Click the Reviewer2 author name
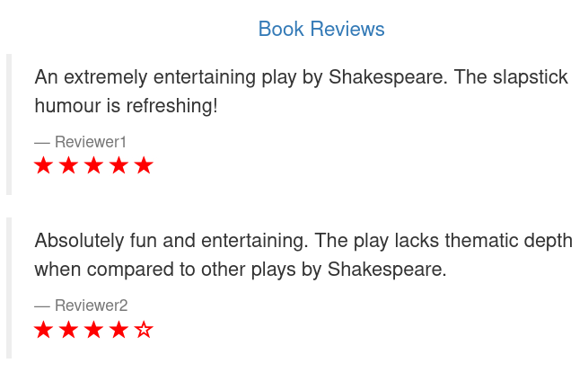Screen dimensions: 588x372 [91, 306]
